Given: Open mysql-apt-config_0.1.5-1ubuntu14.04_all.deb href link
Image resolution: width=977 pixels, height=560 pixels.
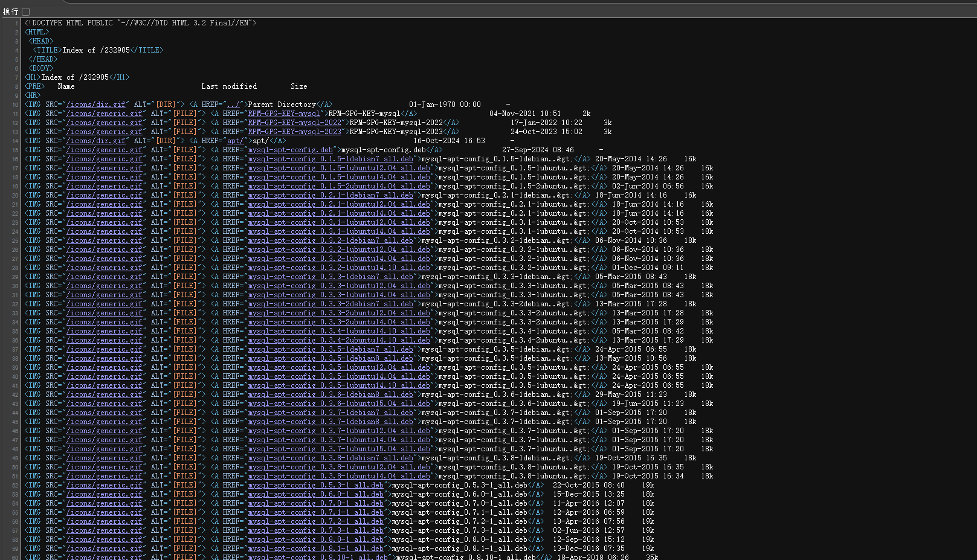Looking at the screenshot, I should pos(339,177).
